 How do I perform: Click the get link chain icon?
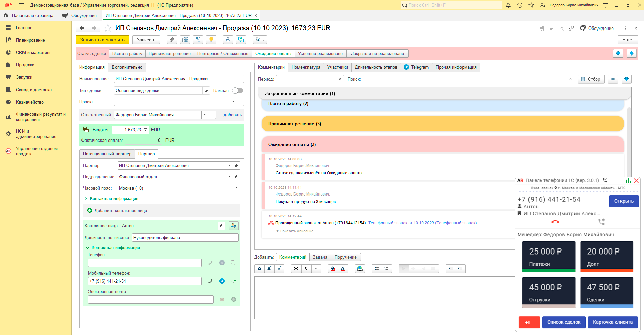(x=571, y=28)
